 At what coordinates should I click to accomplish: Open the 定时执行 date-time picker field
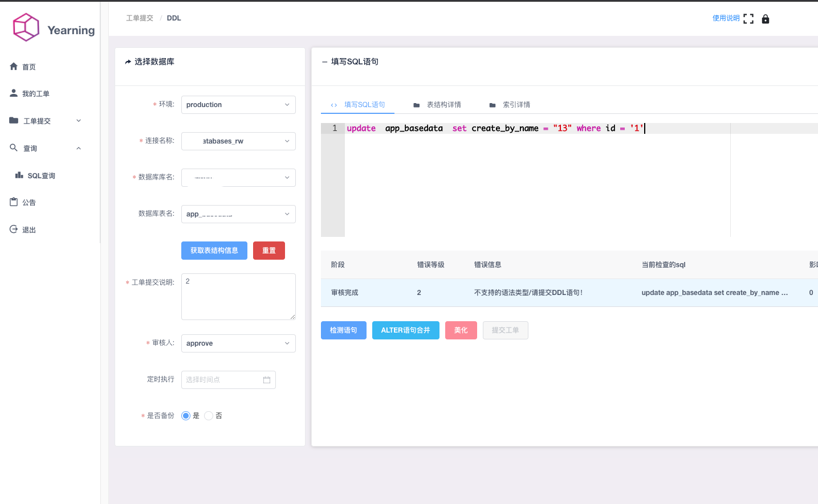click(228, 379)
